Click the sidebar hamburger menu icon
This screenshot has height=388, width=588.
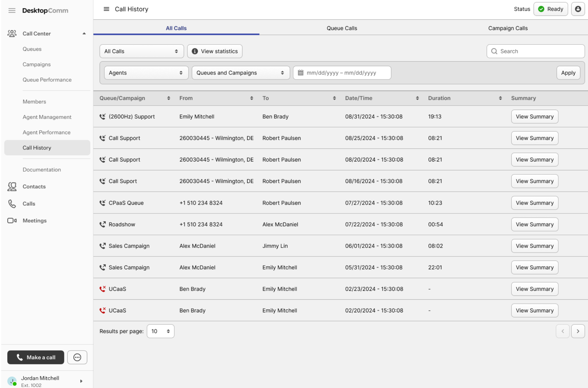click(x=12, y=10)
